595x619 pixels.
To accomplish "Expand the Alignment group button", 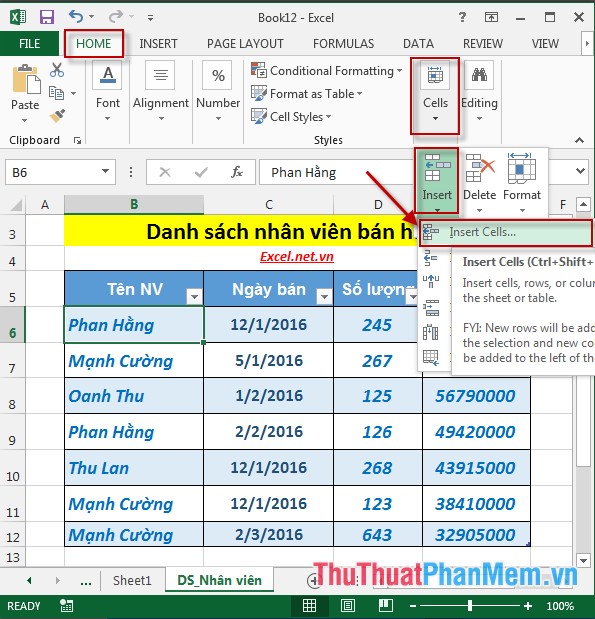I will 161,92.
